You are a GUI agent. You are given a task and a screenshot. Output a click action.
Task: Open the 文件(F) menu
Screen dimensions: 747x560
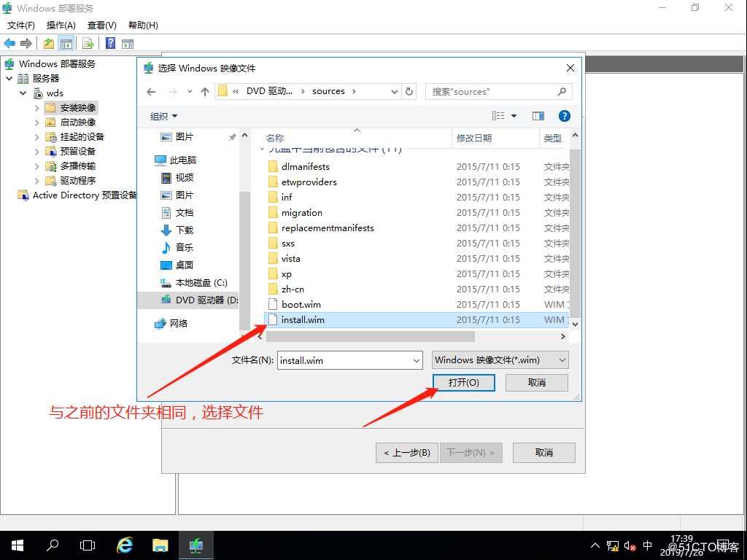point(21,26)
